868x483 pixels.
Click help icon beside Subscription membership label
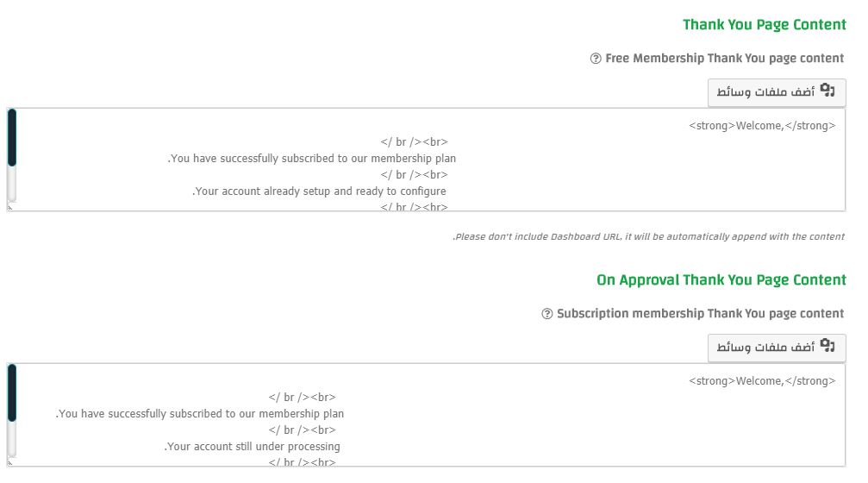tap(547, 314)
